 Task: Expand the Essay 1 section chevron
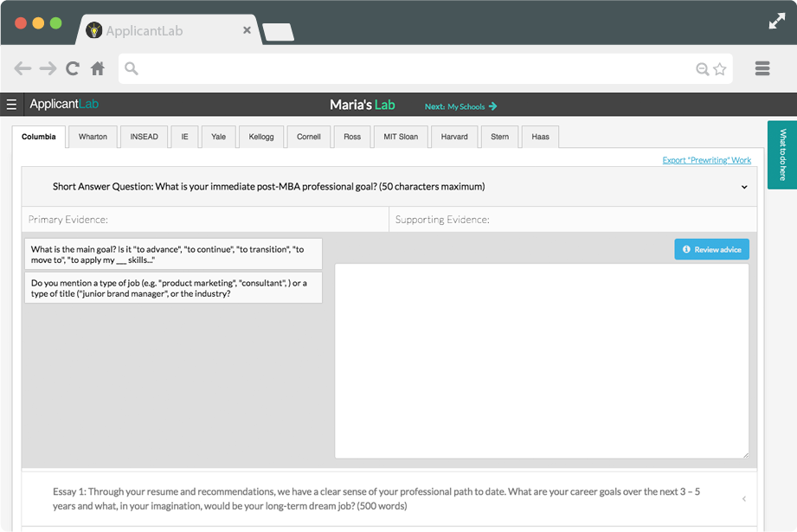coord(744,499)
